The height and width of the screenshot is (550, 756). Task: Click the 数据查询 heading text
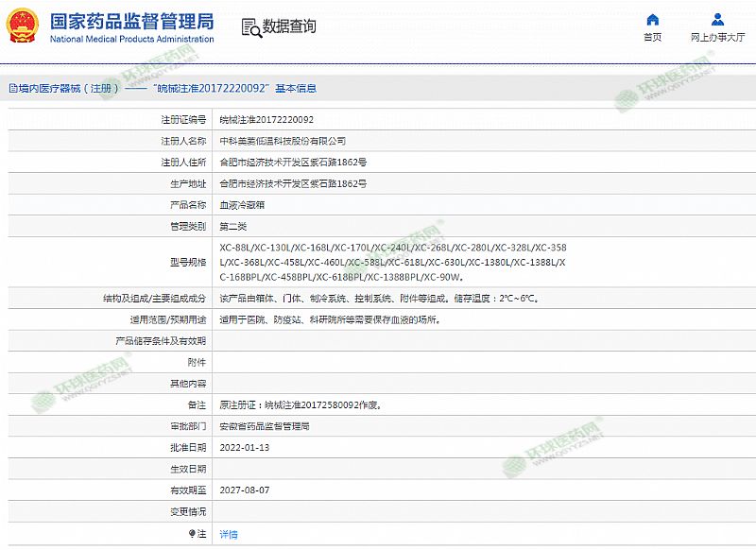coord(289,26)
